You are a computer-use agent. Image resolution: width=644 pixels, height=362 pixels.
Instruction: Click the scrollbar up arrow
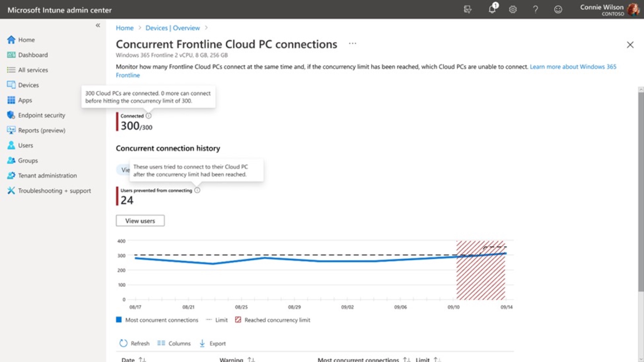641,90
